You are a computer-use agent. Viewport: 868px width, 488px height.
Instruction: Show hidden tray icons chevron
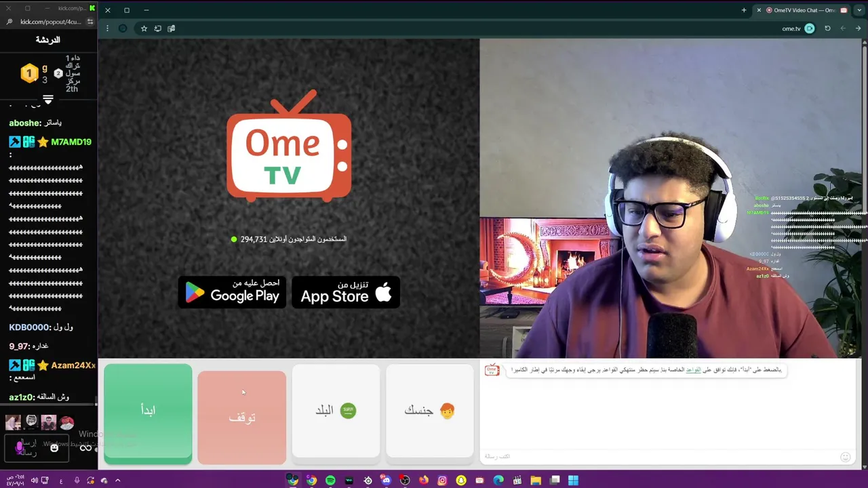click(117, 481)
